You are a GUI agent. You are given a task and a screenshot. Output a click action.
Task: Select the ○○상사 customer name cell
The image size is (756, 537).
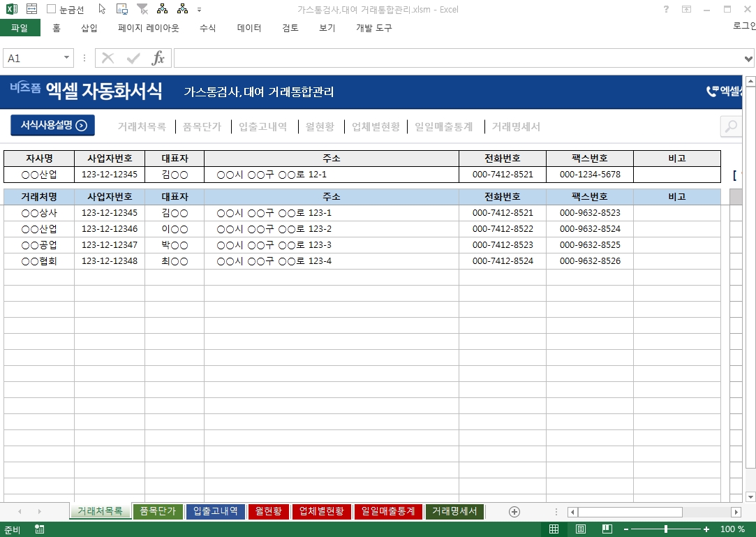pos(39,213)
